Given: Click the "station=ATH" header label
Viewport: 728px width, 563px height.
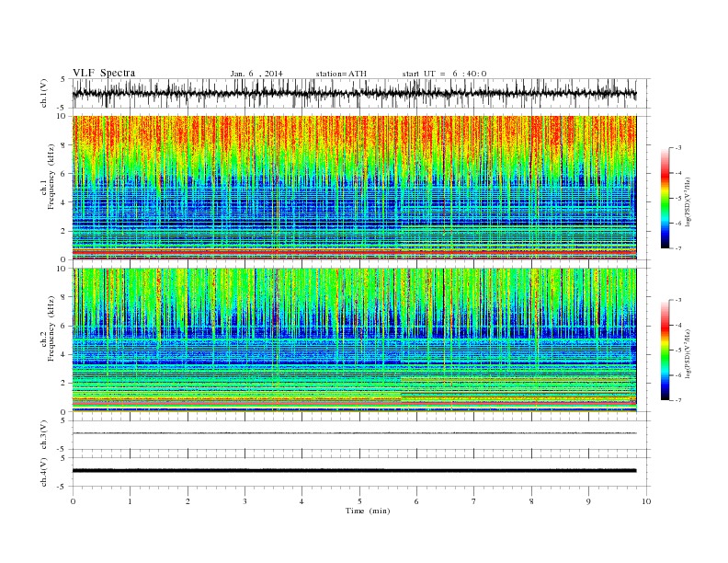Looking at the screenshot, I should point(341,74).
